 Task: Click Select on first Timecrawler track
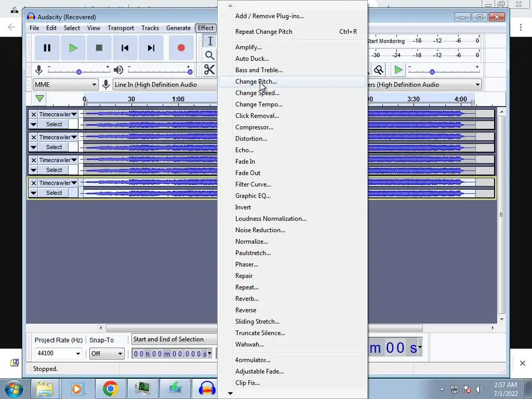pyautogui.click(x=54, y=124)
